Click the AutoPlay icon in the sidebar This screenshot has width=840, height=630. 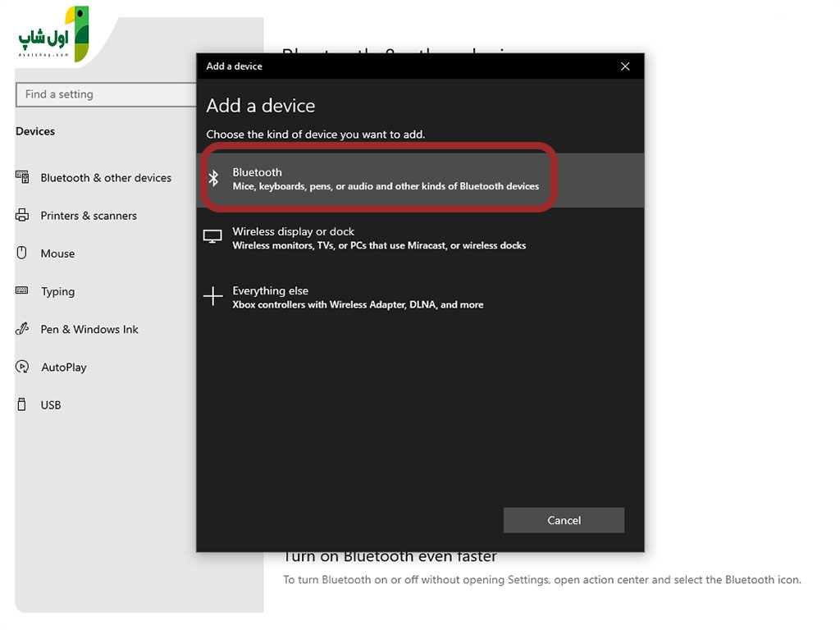click(x=22, y=367)
